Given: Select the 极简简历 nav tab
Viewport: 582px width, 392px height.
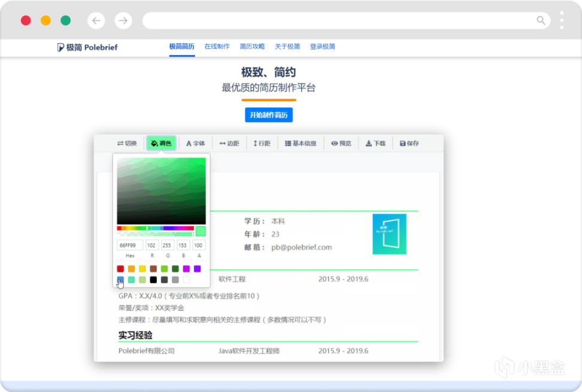Looking at the screenshot, I should (182, 47).
